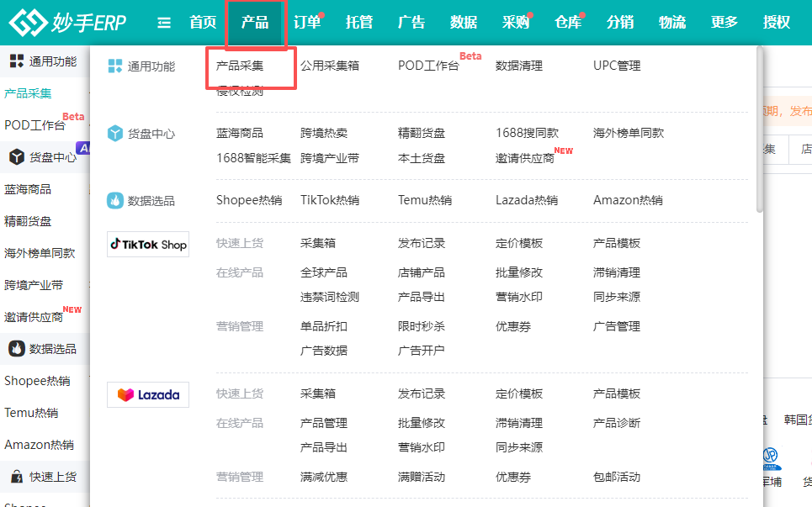The image size is (812, 507).
Task: Click the 通用功能 icon in dropdown menu
Action: pos(115,66)
